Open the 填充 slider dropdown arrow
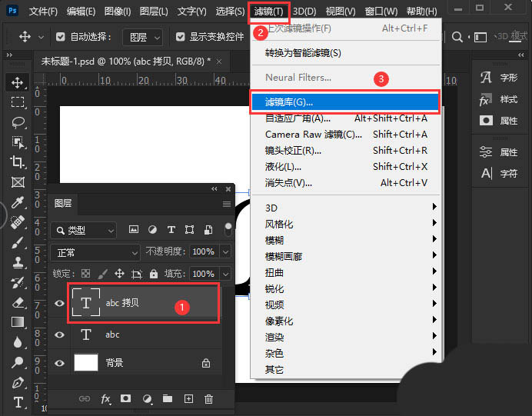Image resolution: width=532 pixels, height=416 pixels. [225, 274]
